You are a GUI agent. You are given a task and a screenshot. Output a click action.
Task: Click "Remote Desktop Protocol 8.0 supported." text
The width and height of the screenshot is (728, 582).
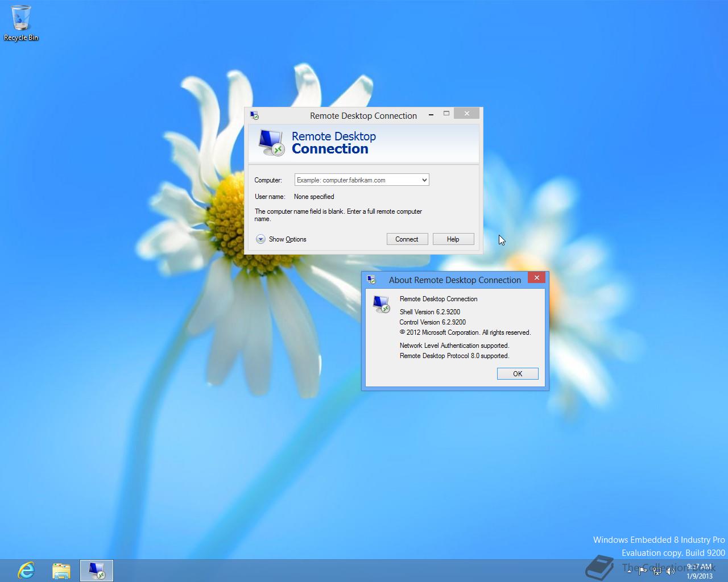454,356
